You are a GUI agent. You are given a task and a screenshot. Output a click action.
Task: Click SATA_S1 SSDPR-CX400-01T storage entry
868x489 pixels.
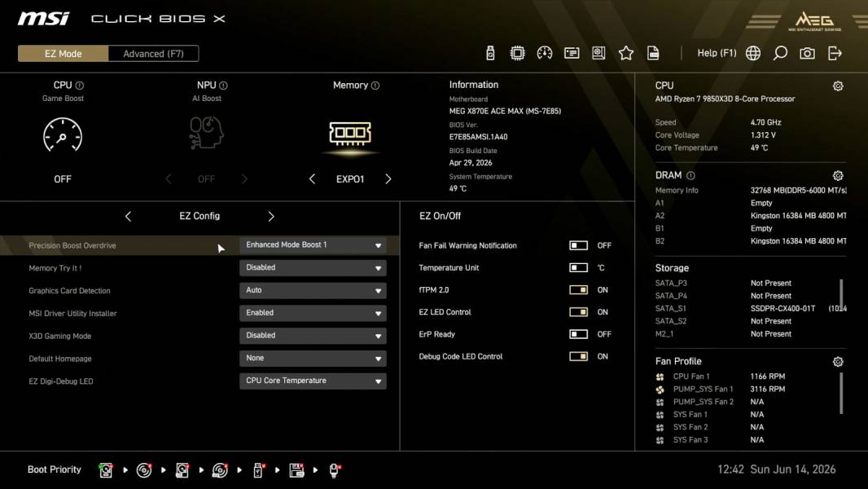[750, 308]
